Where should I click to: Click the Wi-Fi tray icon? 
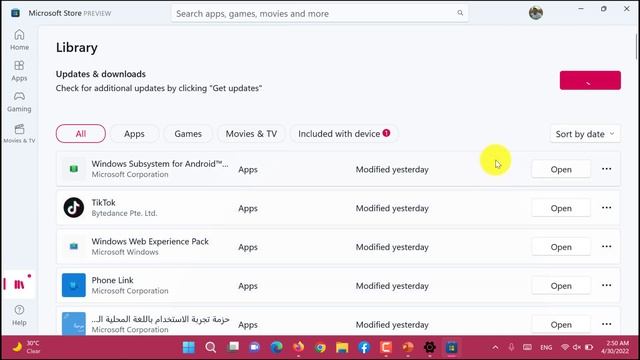565,347
